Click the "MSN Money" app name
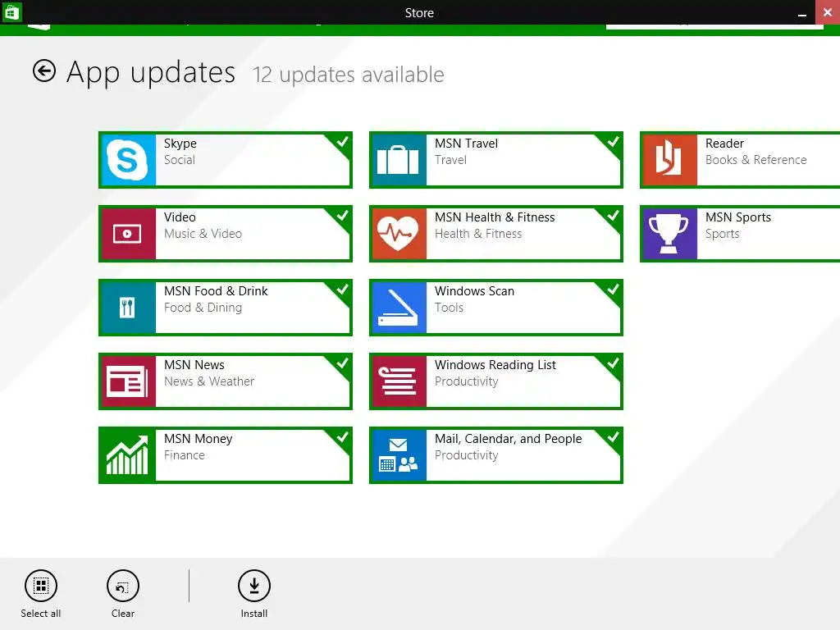 199,439
